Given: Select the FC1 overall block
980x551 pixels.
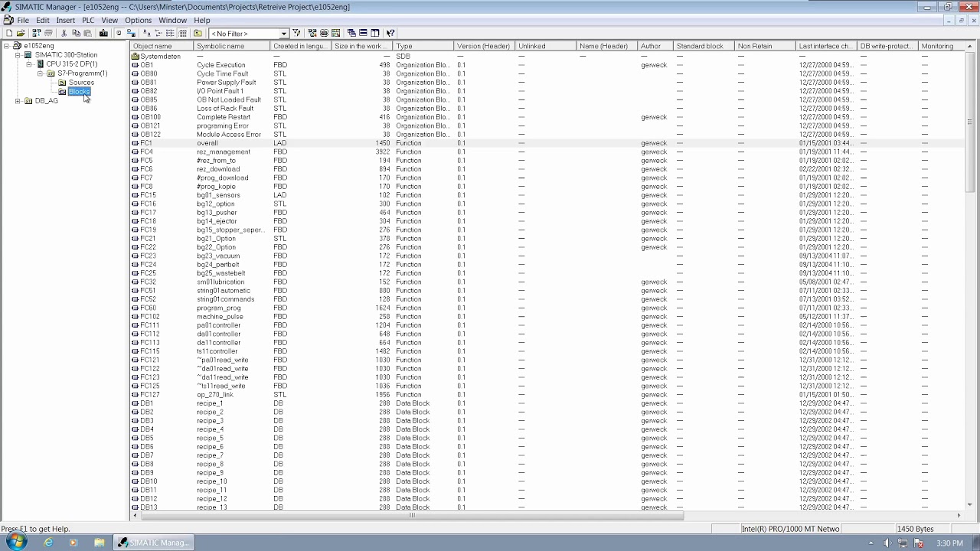Looking at the screenshot, I should 547,143.
